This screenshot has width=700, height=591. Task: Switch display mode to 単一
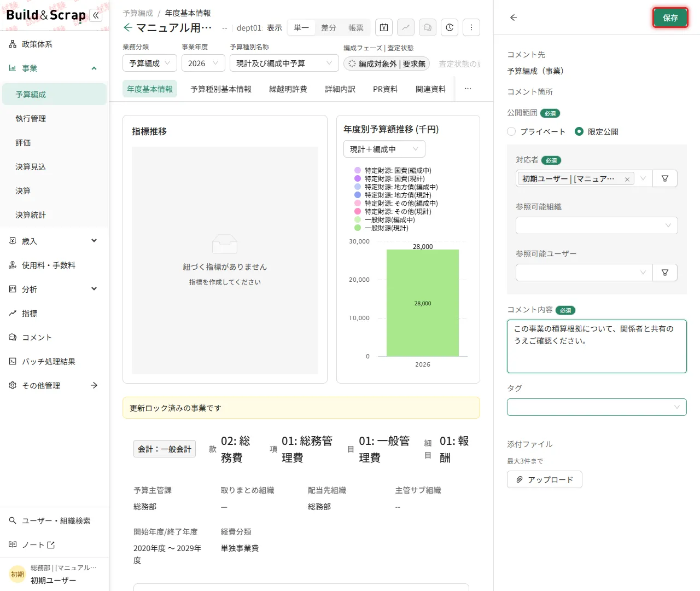[x=301, y=27]
